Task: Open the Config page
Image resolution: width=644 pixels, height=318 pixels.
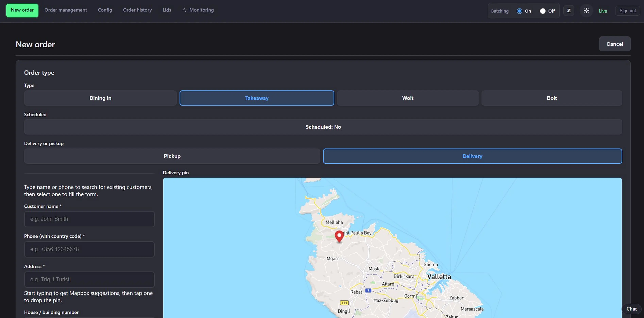Action: coord(105,10)
